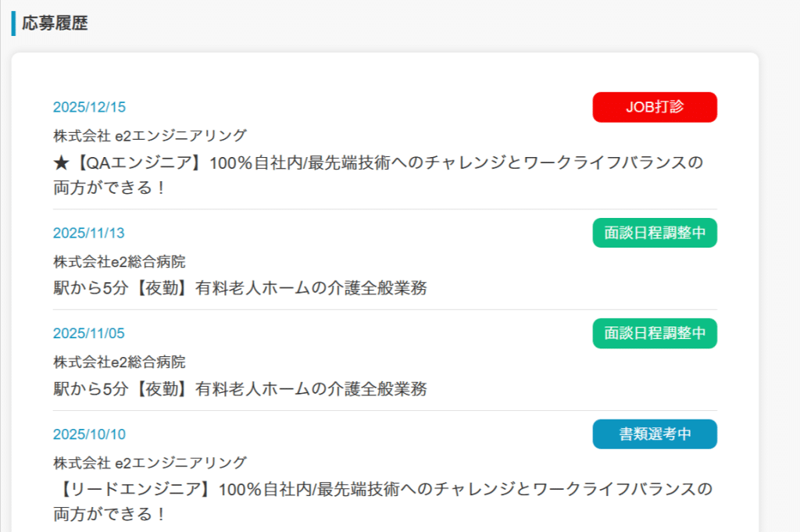Click the blue accent bar beside 応募履歴
The width and height of the screenshot is (800, 532).
pyautogui.click(x=13, y=23)
